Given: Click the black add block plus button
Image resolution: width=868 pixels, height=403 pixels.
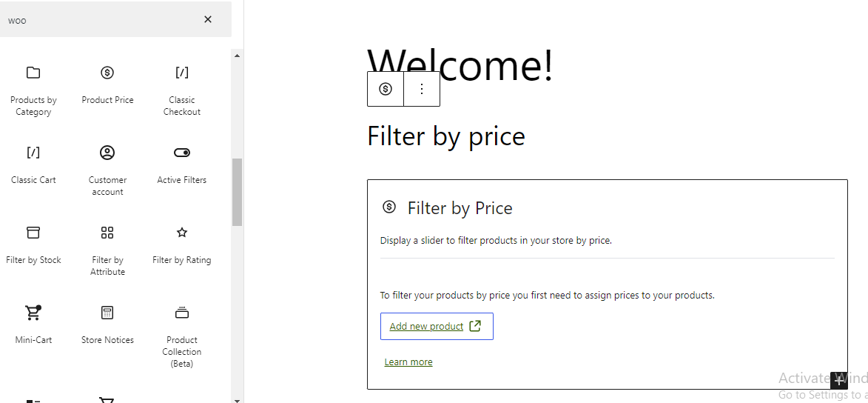Looking at the screenshot, I should pos(838,381).
